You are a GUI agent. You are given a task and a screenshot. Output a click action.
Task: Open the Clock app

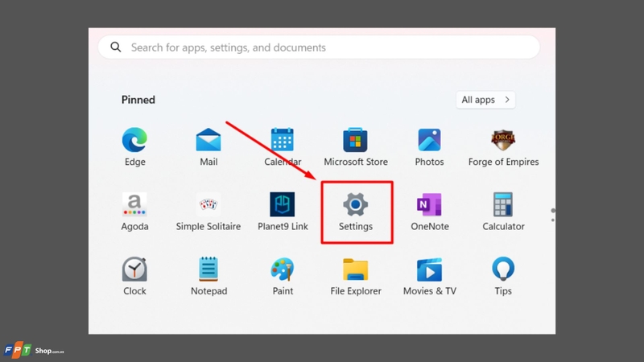(134, 269)
